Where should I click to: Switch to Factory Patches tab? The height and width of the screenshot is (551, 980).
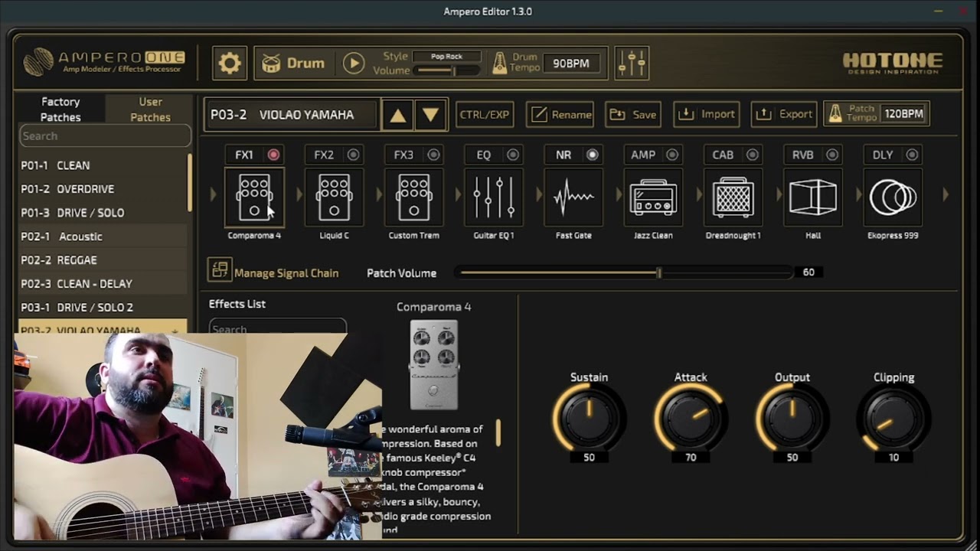tap(60, 109)
